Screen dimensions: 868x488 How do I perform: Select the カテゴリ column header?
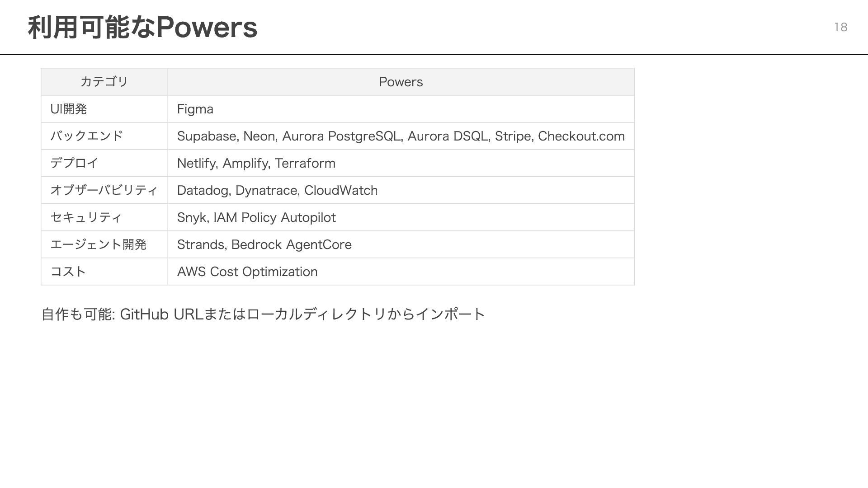coord(104,82)
